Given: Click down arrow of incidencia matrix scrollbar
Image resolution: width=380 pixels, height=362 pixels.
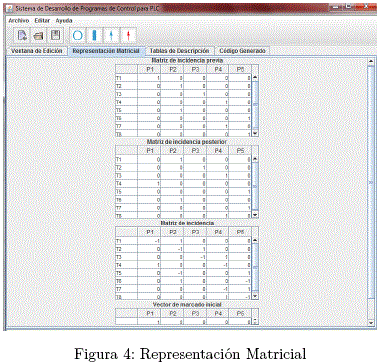Looking at the screenshot, I should (x=255, y=296).
